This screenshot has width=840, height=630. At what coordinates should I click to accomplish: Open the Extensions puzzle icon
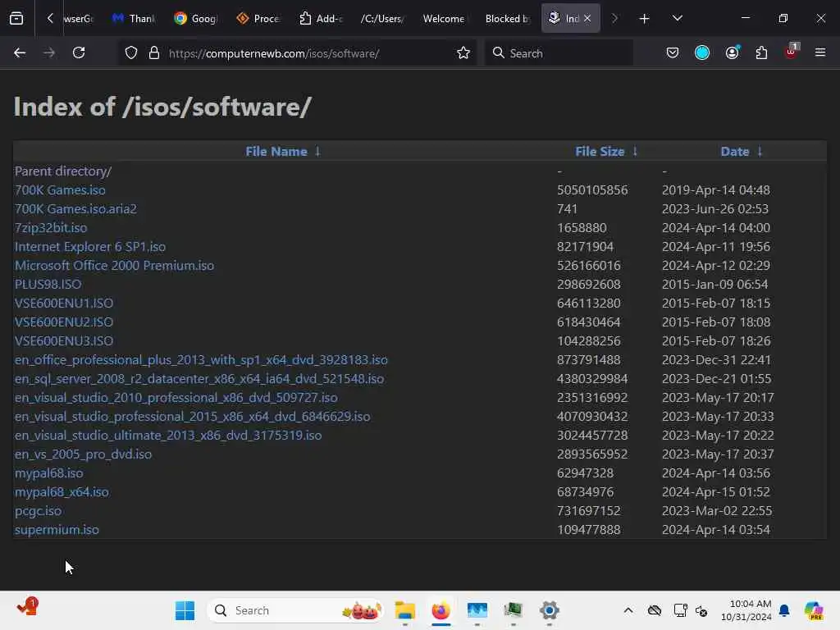coord(761,52)
